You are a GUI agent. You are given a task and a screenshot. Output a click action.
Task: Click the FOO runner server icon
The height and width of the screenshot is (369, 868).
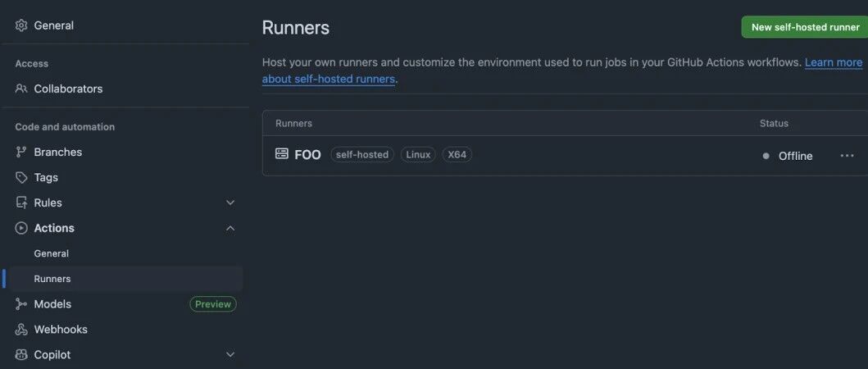tap(282, 153)
